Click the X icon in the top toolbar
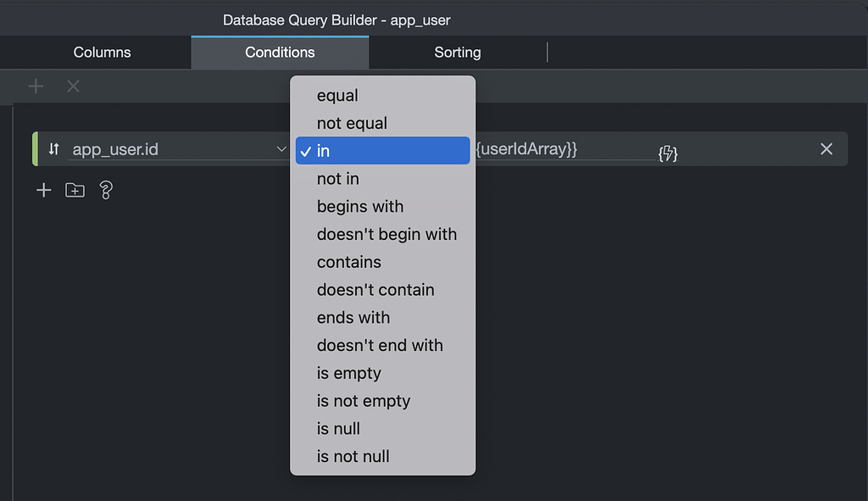This screenshot has height=501, width=868. 73,86
